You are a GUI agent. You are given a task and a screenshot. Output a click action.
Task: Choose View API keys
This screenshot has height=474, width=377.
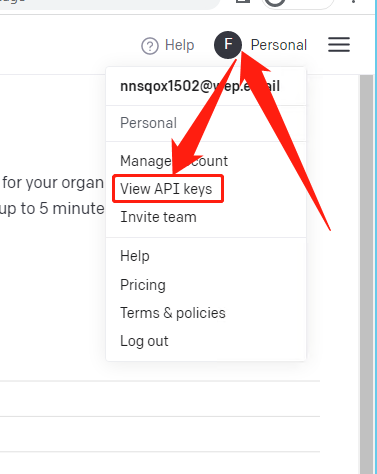pos(168,189)
